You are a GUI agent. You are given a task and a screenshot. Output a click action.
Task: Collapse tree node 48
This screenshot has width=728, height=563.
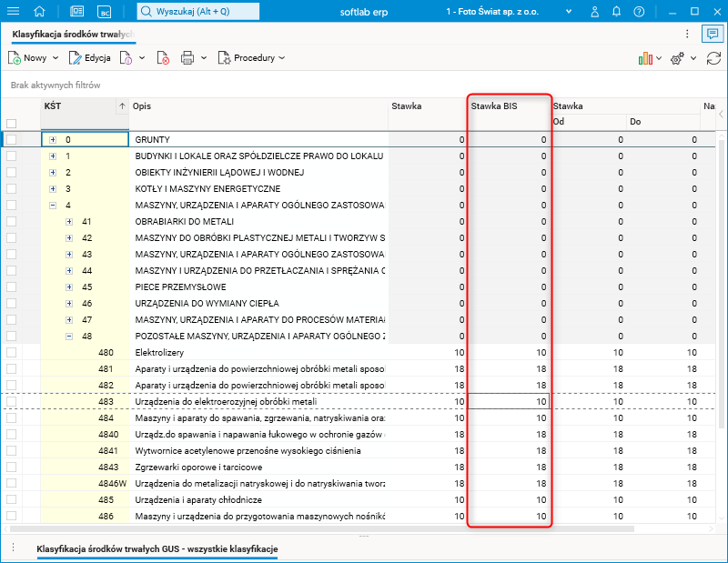(x=70, y=336)
